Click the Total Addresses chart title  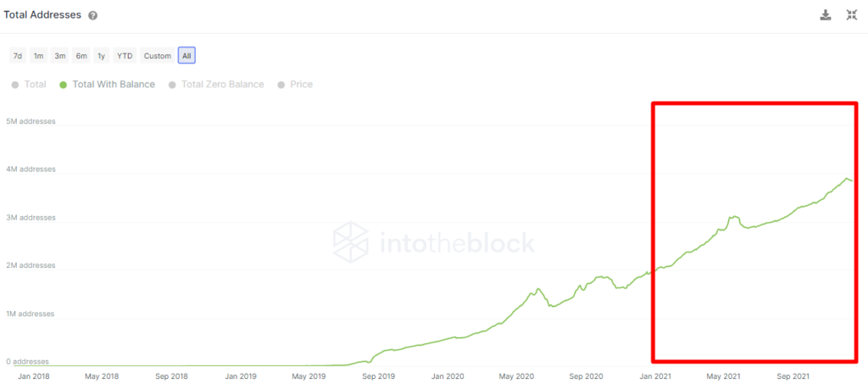point(42,15)
